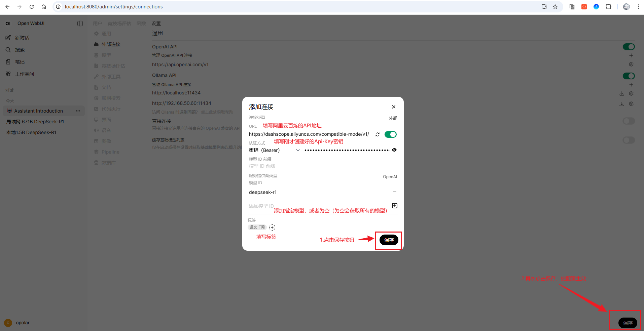Disable the OpenAI API toggle
644x331 pixels.
[629, 47]
